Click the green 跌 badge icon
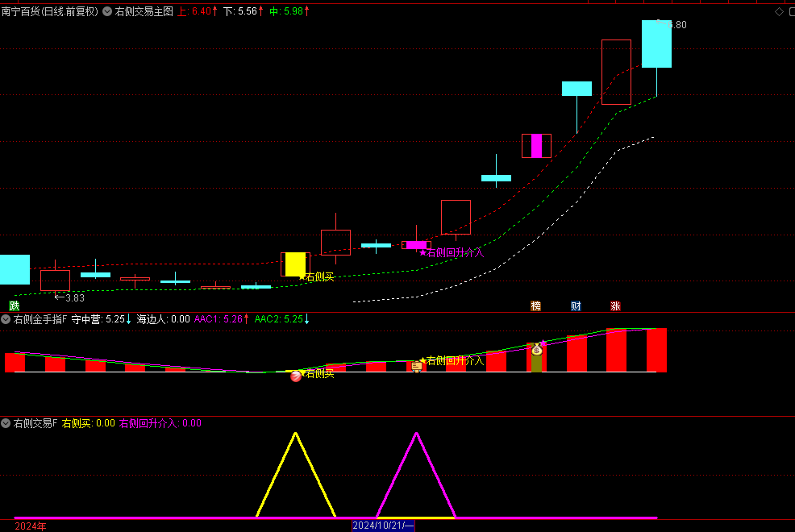 tap(15, 305)
